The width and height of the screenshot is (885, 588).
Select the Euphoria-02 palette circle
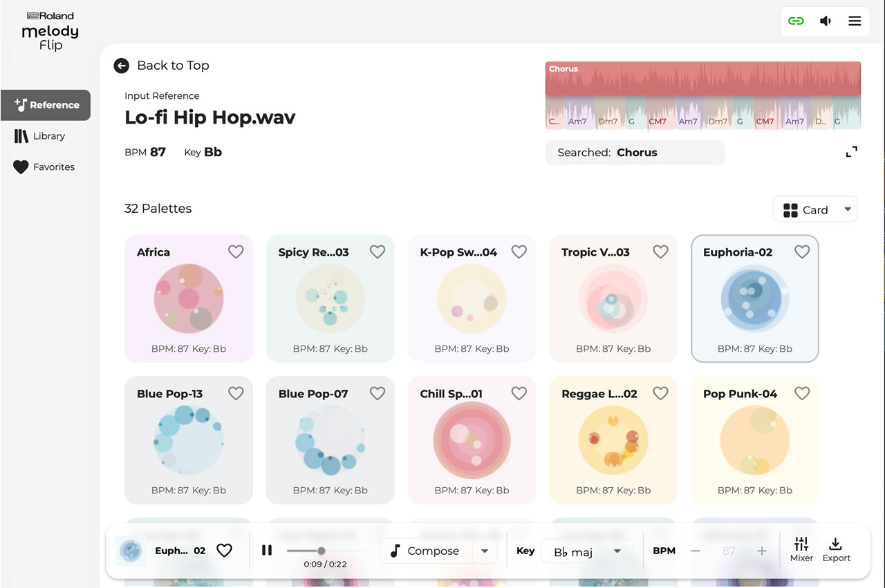755,298
